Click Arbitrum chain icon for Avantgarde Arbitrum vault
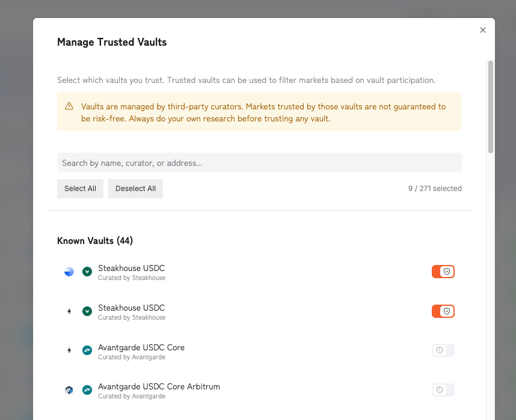This screenshot has height=420, width=516. tap(69, 390)
